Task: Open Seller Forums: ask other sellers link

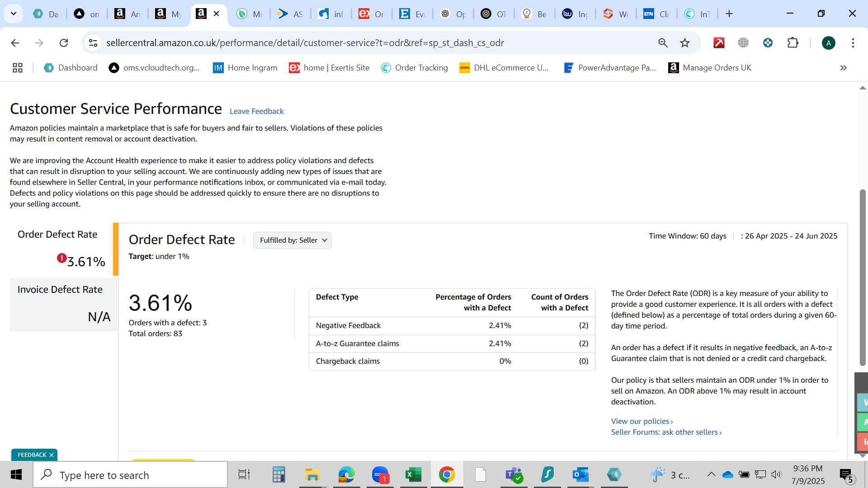Action: (x=666, y=432)
